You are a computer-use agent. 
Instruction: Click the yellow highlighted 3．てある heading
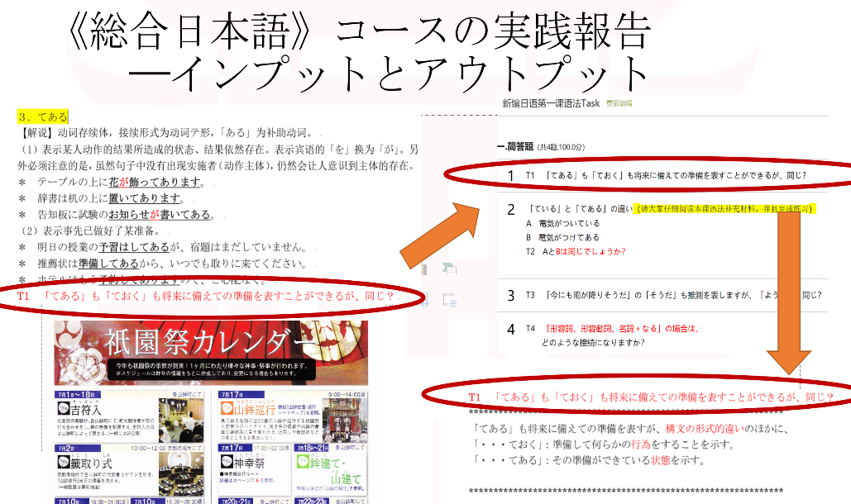[x=43, y=117]
